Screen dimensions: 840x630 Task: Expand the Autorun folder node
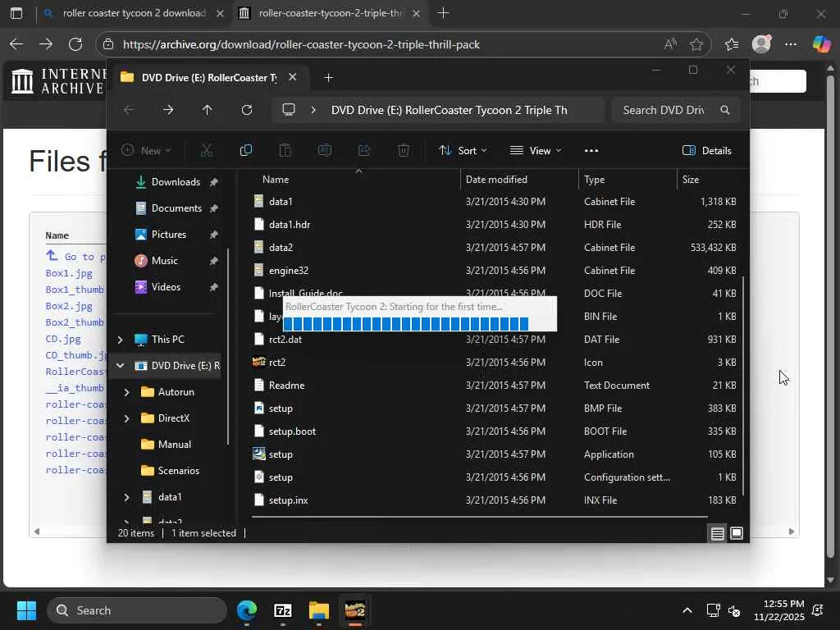click(126, 392)
